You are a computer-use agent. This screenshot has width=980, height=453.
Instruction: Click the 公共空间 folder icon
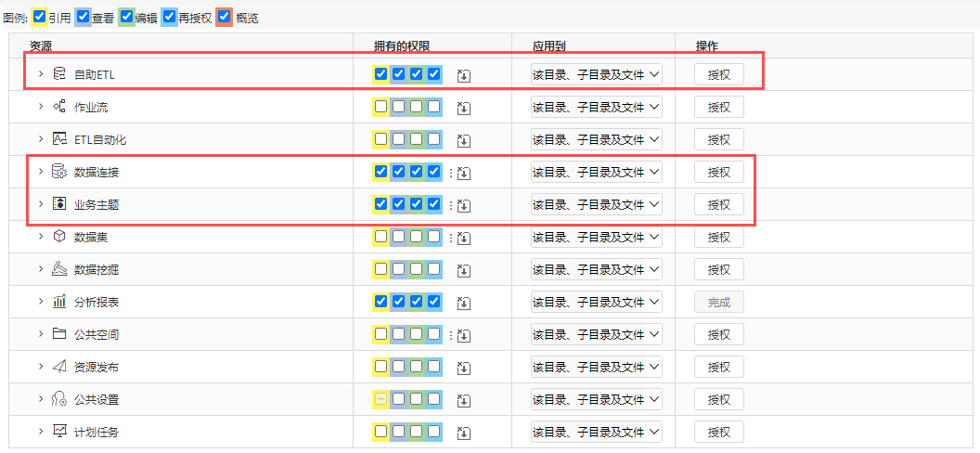point(59,335)
